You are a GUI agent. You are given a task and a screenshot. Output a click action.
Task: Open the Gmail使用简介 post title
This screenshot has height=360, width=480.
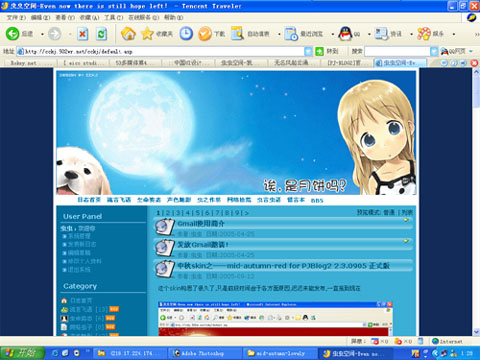pyautogui.click(x=201, y=224)
